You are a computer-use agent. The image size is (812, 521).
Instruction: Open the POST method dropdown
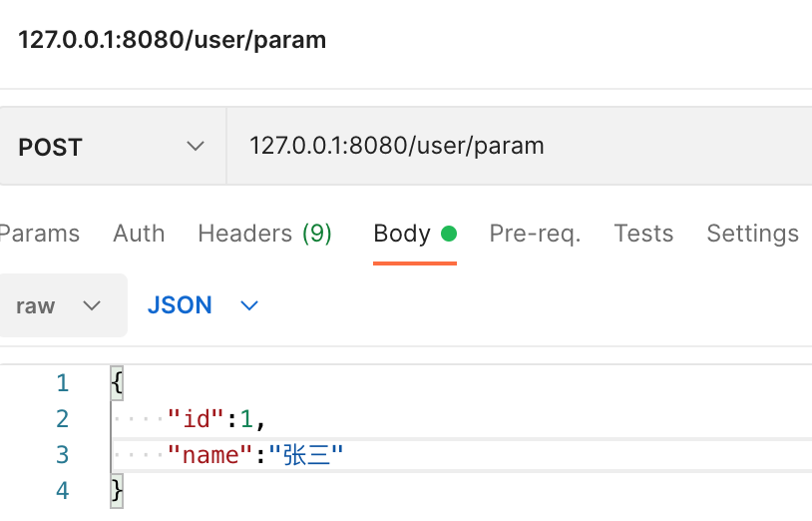112,146
